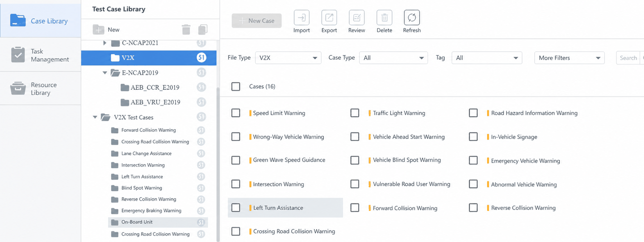Check the Speed Limit Warning case
The image size is (644, 242).
(x=236, y=113)
